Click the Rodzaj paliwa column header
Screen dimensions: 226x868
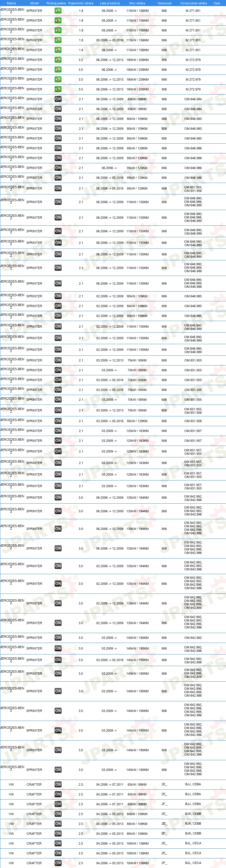coord(56,3)
